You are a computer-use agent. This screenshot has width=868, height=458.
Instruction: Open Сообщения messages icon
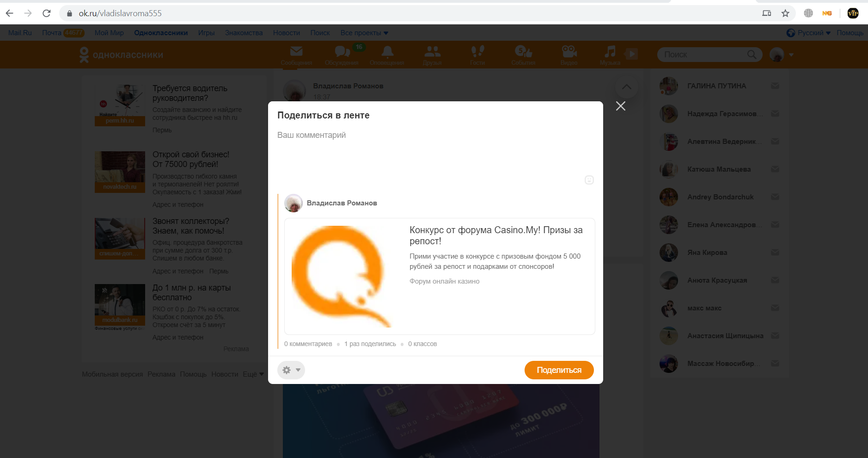296,55
